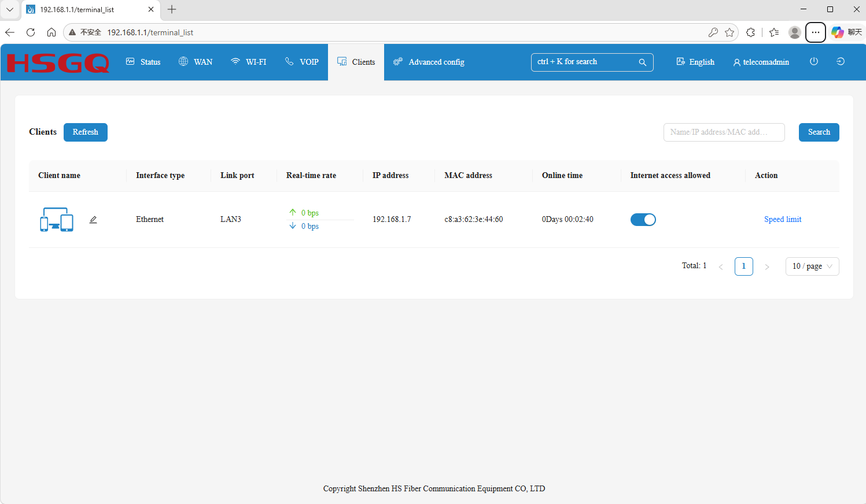Click the browser reload icon
Image resolution: width=866 pixels, height=504 pixels.
tap(31, 32)
